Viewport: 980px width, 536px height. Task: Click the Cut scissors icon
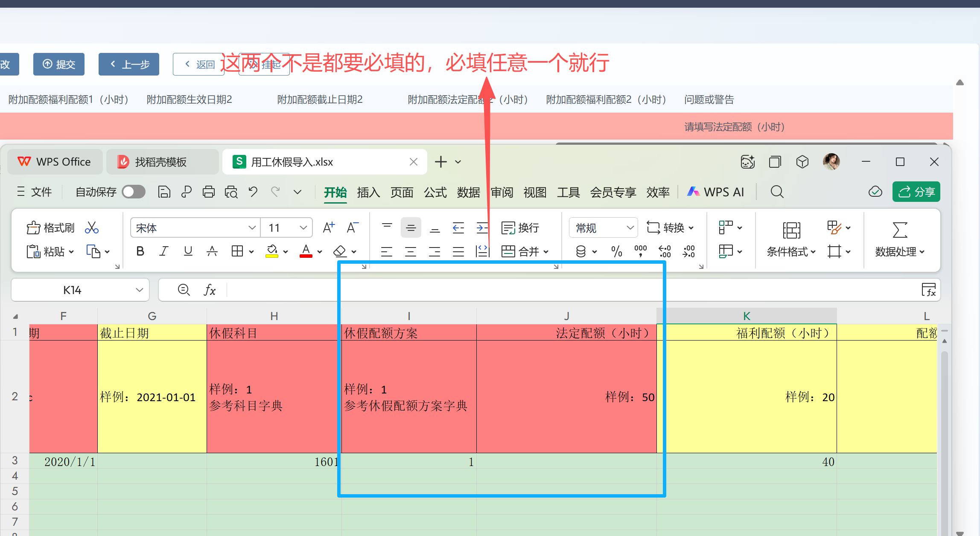[x=92, y=228]
